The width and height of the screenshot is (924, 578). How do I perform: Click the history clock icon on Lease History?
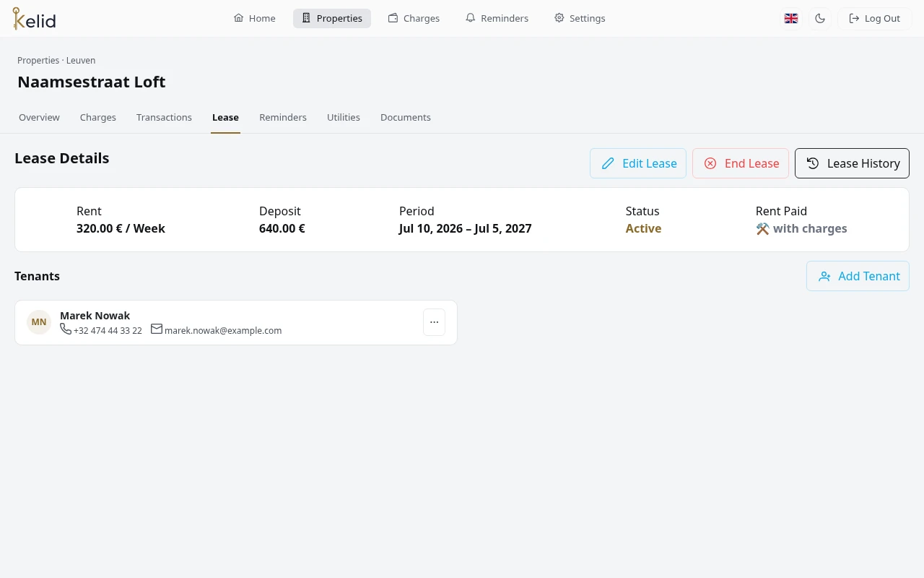[813, 163]
